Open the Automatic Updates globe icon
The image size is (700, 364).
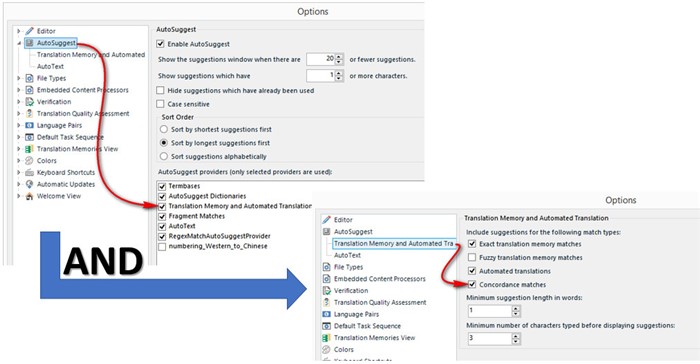point(29,184)
